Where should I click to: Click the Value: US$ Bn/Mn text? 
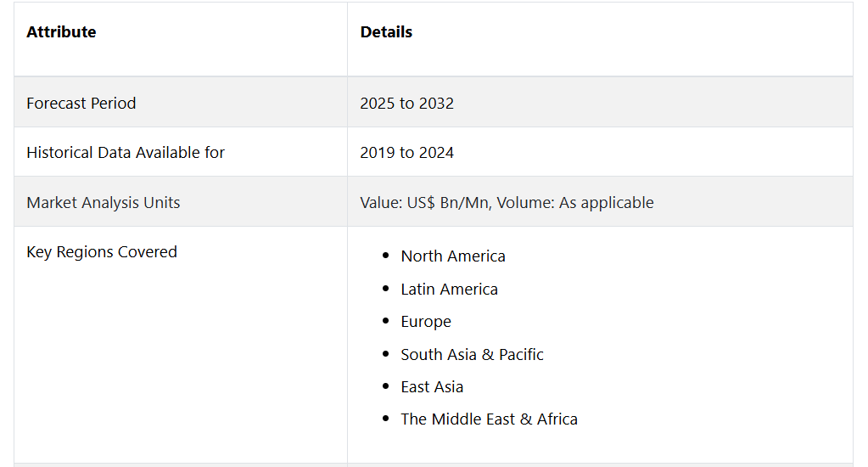click(x=425, y=202)
